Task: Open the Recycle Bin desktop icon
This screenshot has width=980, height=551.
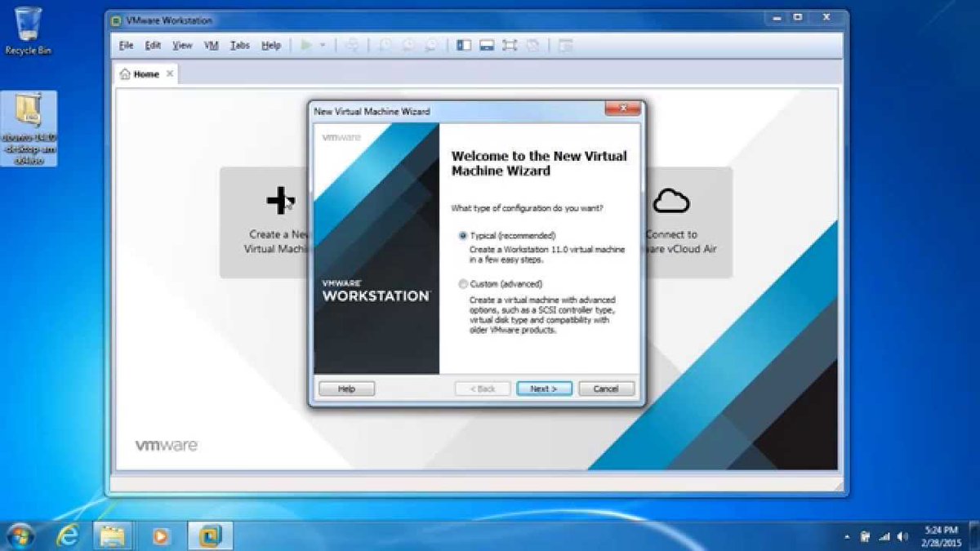Action: (x=28, y=31)
